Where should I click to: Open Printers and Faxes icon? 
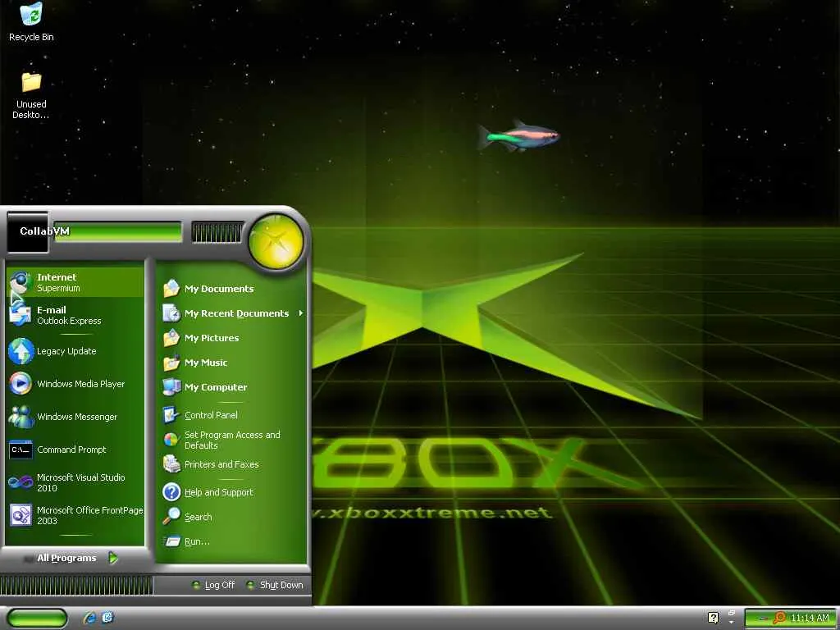click(171, 464)
